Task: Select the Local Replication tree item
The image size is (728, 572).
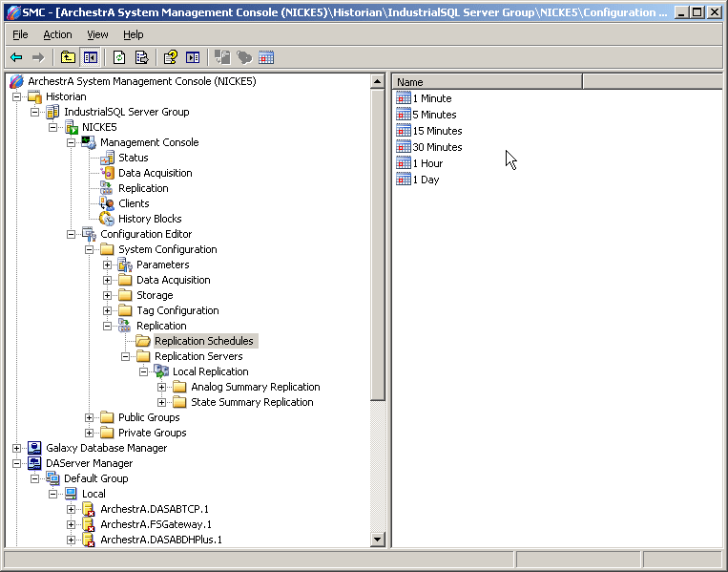Action: [x=210, y=371]
